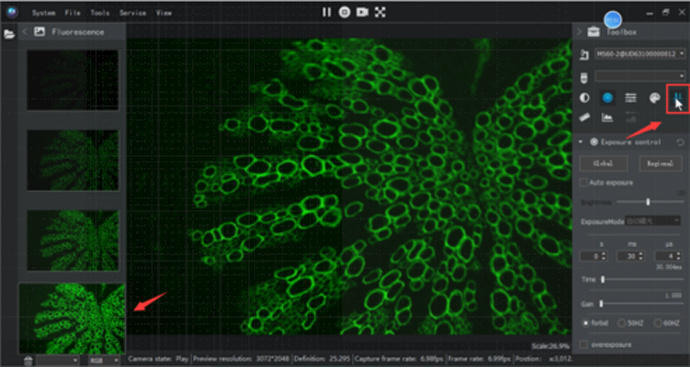
Task: Open the ExposureMode dropdown
Action: 653,221
